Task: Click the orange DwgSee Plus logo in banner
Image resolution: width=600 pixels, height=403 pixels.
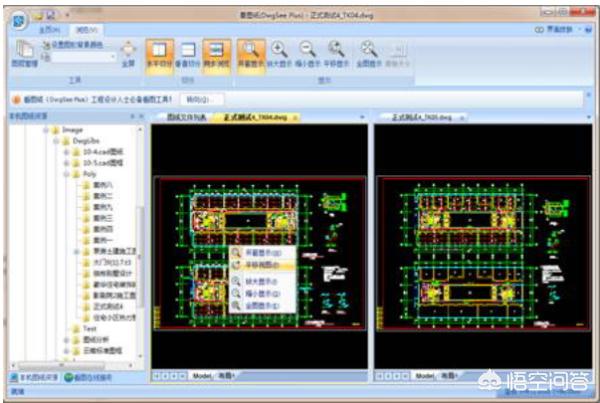Action: 16,100
